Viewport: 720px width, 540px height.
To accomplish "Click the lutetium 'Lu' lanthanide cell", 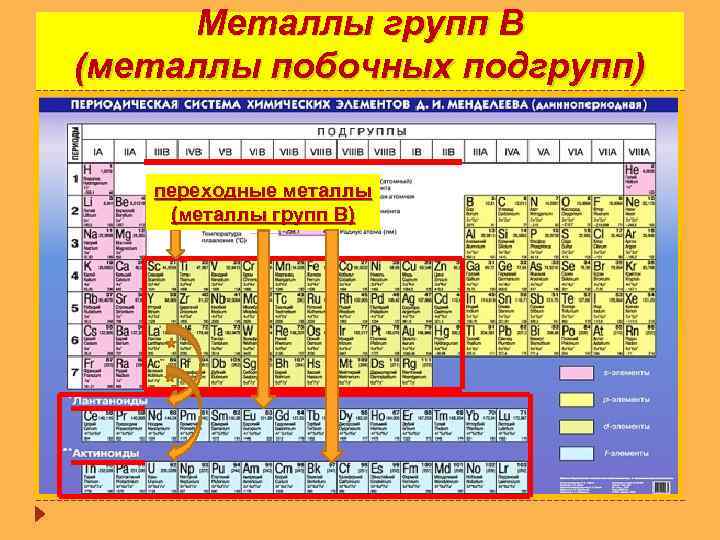I will tap(512, 425).
